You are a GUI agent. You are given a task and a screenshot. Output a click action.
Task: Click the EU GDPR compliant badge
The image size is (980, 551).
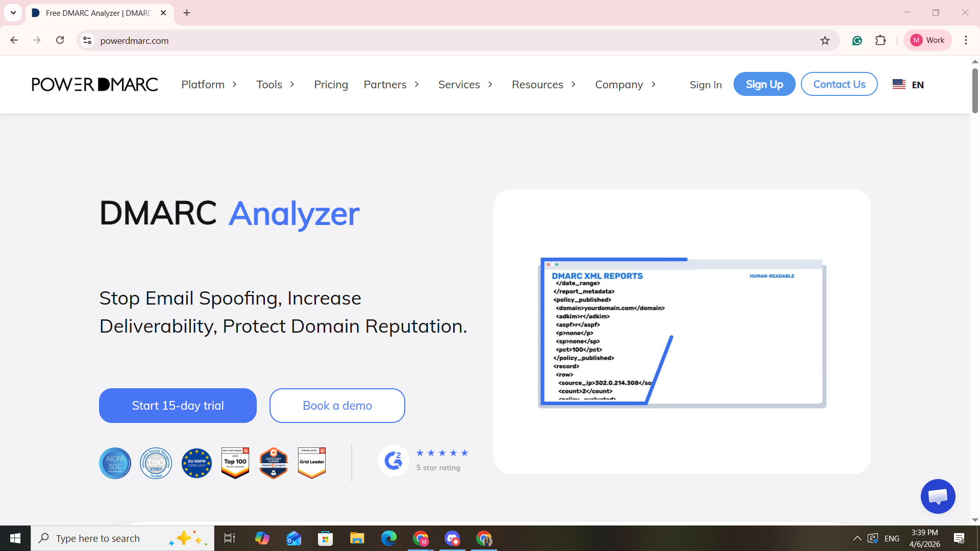(197, 463)
